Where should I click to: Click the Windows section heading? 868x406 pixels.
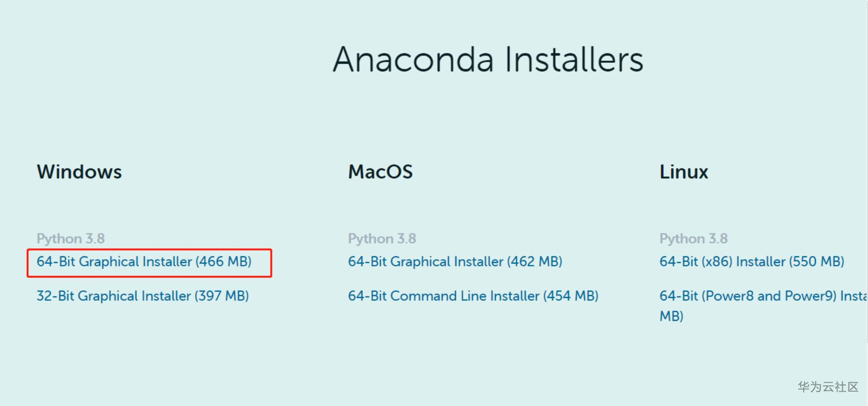point(79,172)
